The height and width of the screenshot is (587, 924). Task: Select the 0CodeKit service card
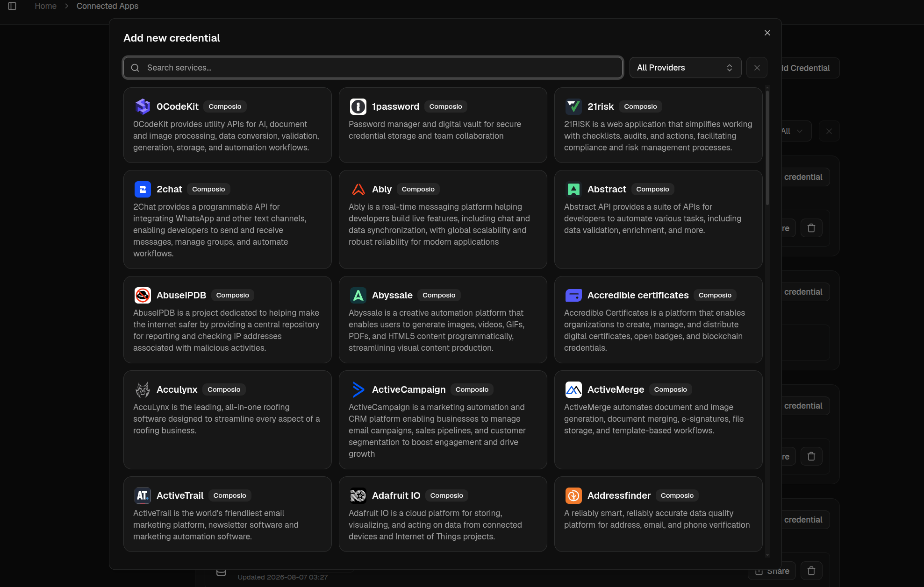click(228, 125)
